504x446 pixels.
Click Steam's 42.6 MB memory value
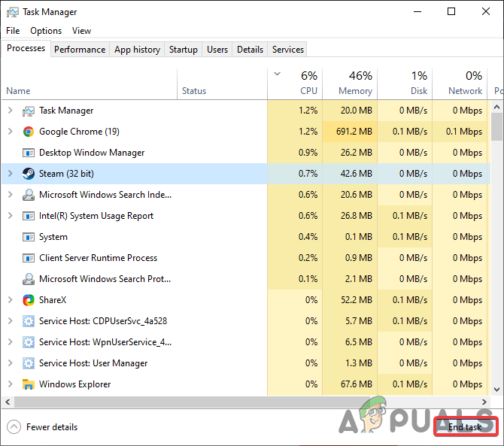coord(357,174)
